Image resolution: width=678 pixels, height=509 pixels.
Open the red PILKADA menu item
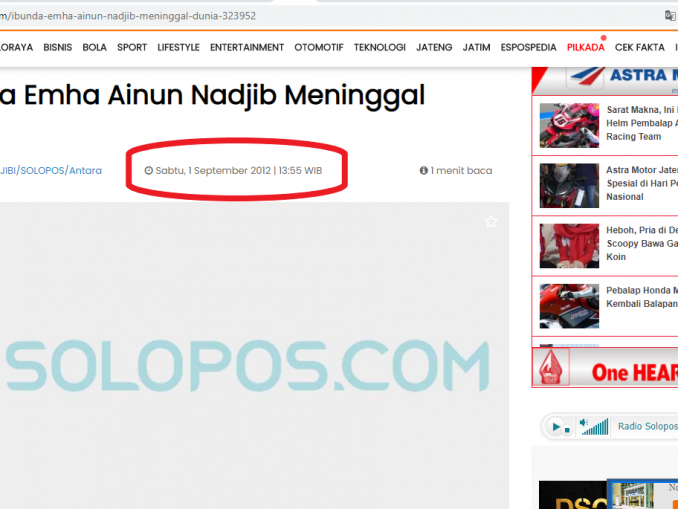point(585,48)
